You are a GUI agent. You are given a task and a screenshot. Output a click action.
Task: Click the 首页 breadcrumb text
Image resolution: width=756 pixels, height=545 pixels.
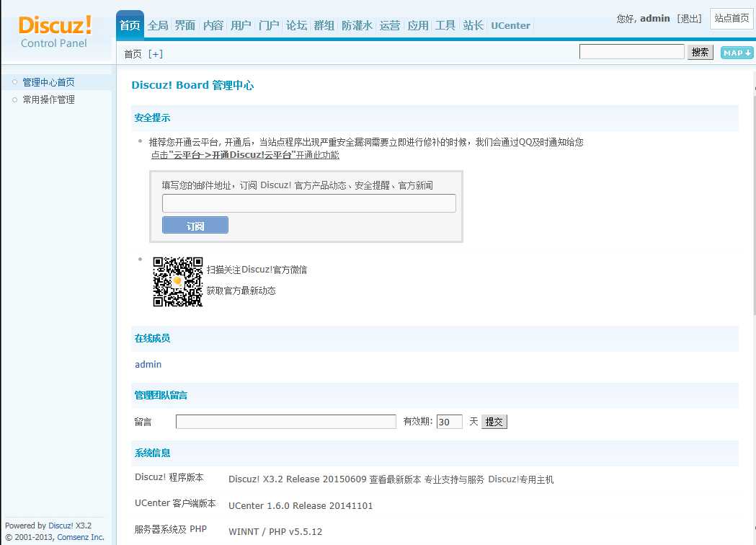click(133, 54)
